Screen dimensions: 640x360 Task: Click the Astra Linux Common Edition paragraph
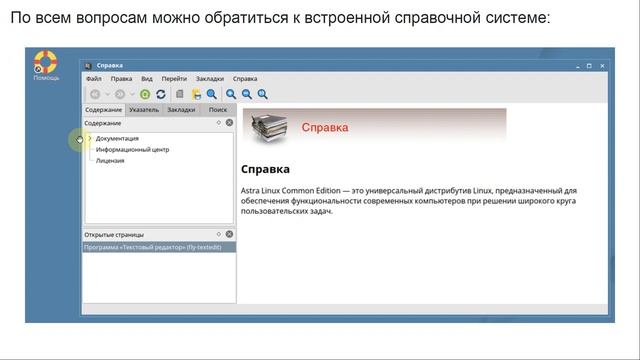click(409, 201)
